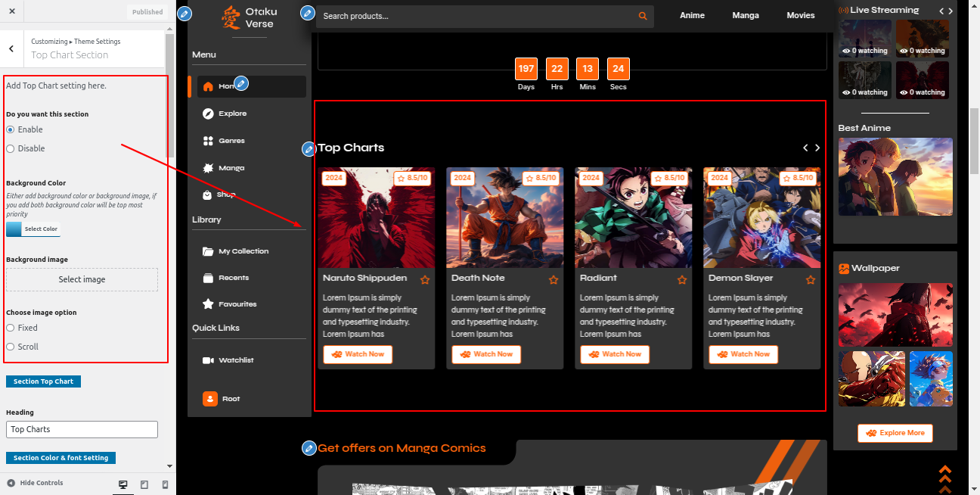Select the Scroll image option

[x=11, y=347]
